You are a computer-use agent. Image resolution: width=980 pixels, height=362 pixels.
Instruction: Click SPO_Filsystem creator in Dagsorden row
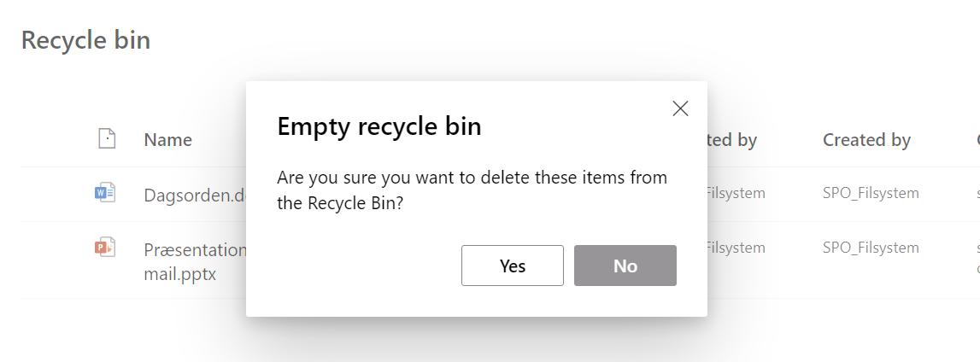[x=871, y=193]
